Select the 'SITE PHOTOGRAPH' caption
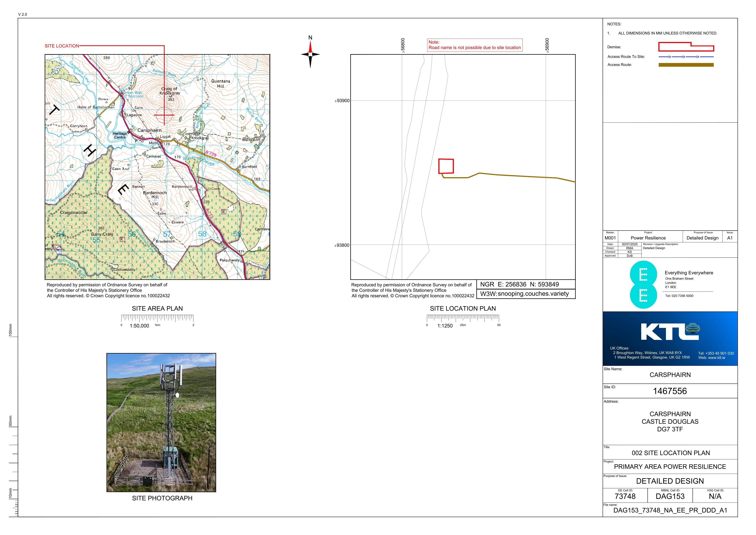Viewport: 756px width, 535px height. (x=162, y=498)
